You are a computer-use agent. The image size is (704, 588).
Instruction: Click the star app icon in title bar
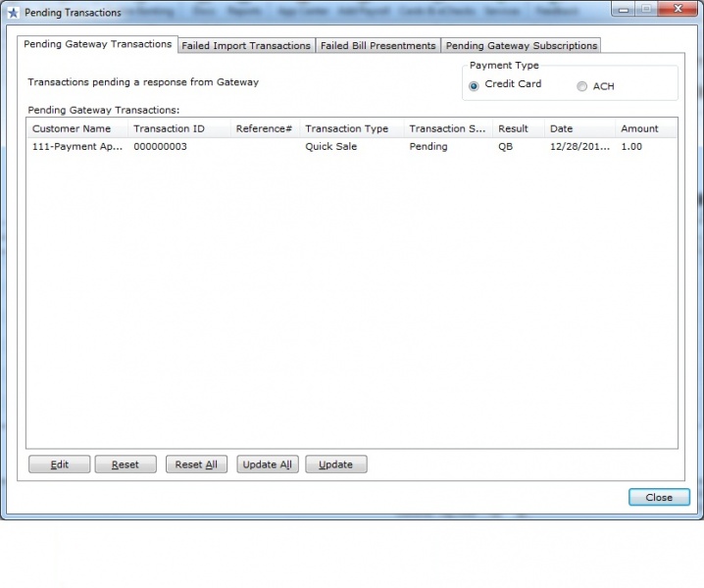[13, 13]
